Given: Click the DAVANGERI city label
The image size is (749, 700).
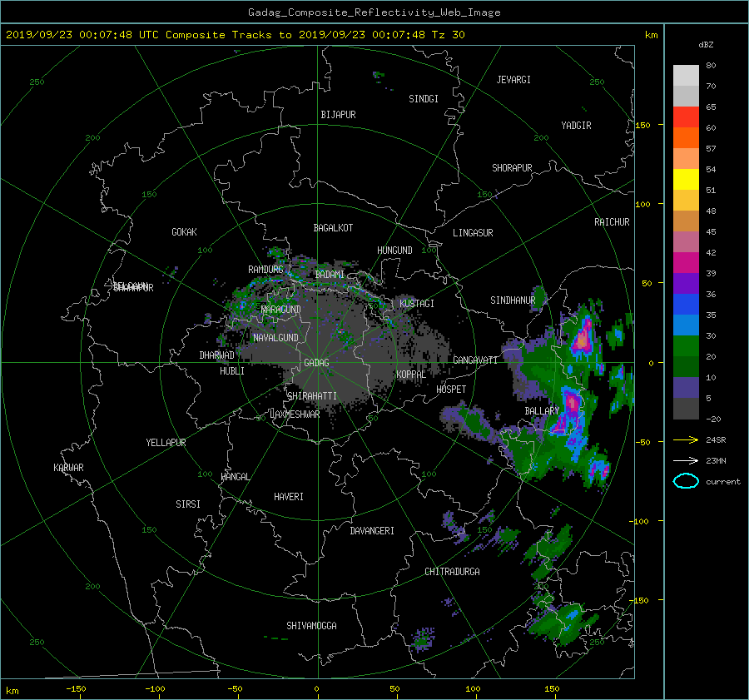Looking at the screenshot, I should click(x=372, y=531).
